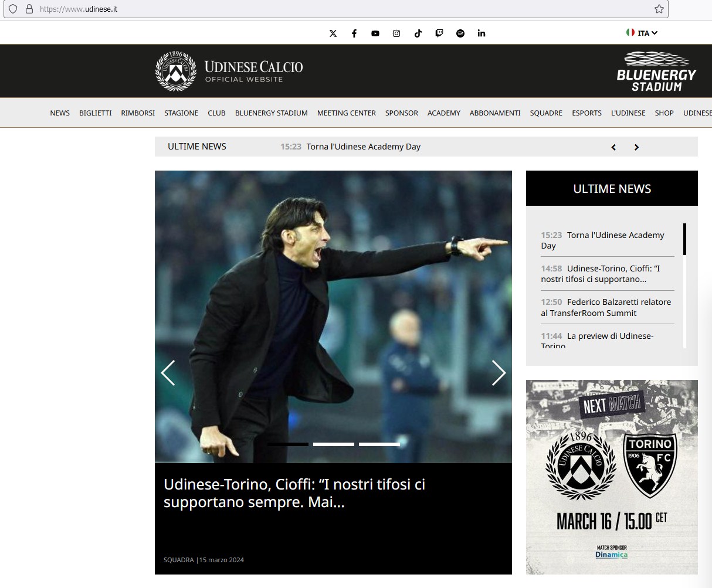Open the STAGIONE menu

point(181,113)
